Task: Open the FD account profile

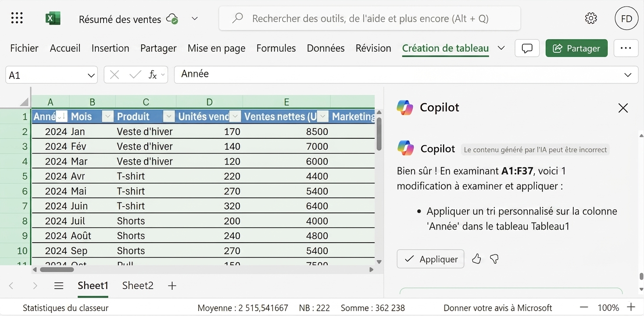Action: pos(626,18)
